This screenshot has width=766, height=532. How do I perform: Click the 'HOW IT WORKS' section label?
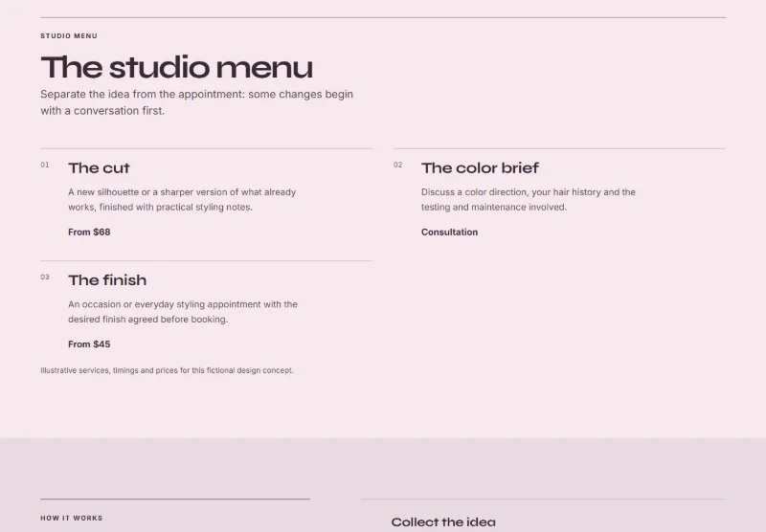tap(72, 518)
